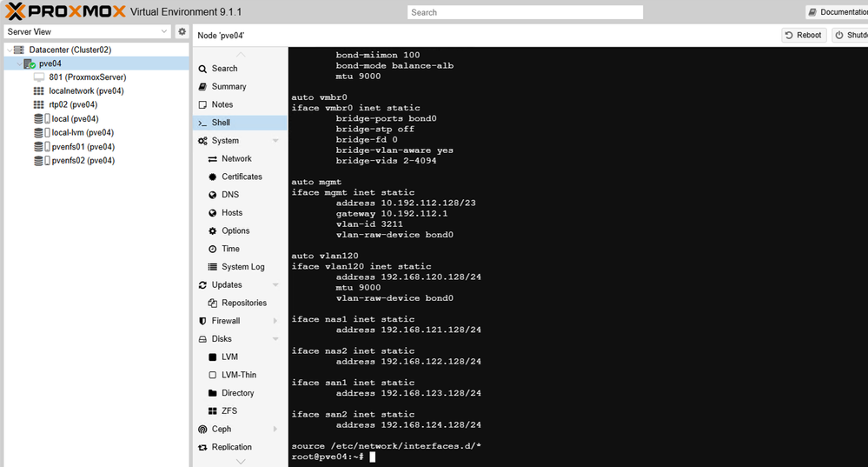The height and width of the screenshot is (467, 868).
Task: Click the Proxmox logo
Action: (65, 11)
